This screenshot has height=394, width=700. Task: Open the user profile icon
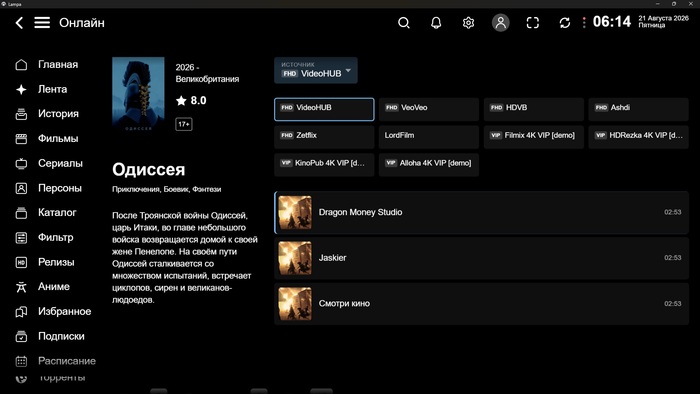pyautogui.click(x=500, y=22)
